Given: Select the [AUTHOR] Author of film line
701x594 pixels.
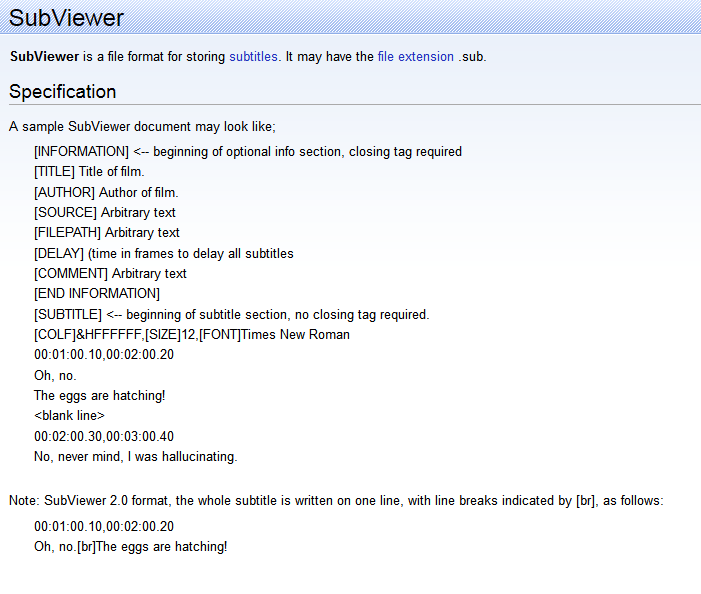Looking at the screenshot, I should point(106,192).
